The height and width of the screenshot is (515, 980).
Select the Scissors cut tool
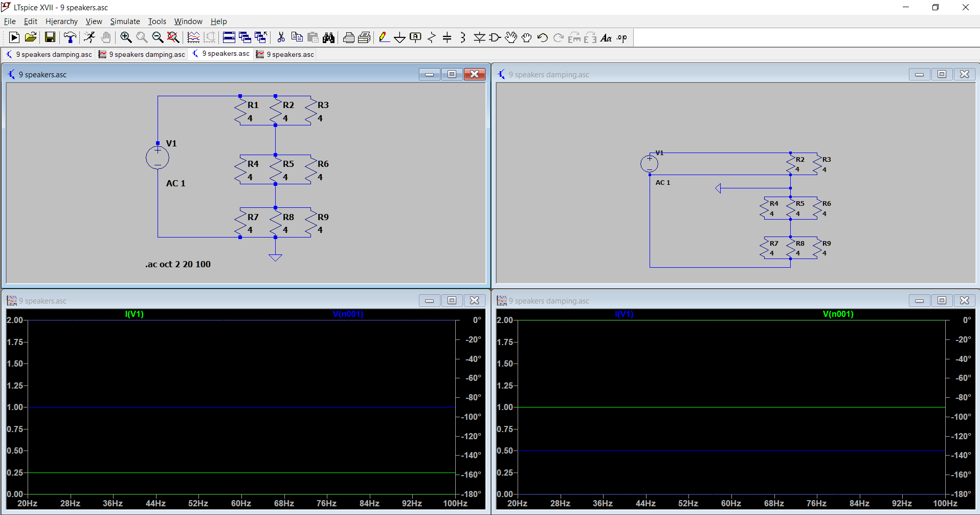pyautogui.click(x=281, y=37)
